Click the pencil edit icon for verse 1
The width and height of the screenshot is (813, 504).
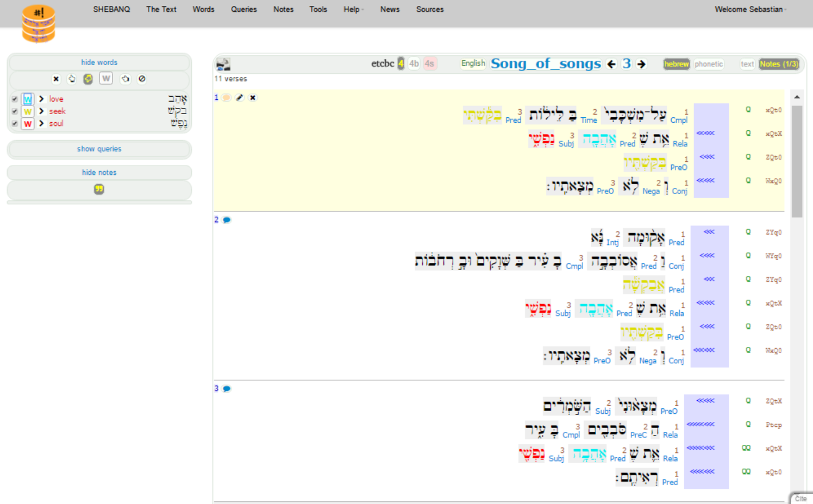(240, 98)
